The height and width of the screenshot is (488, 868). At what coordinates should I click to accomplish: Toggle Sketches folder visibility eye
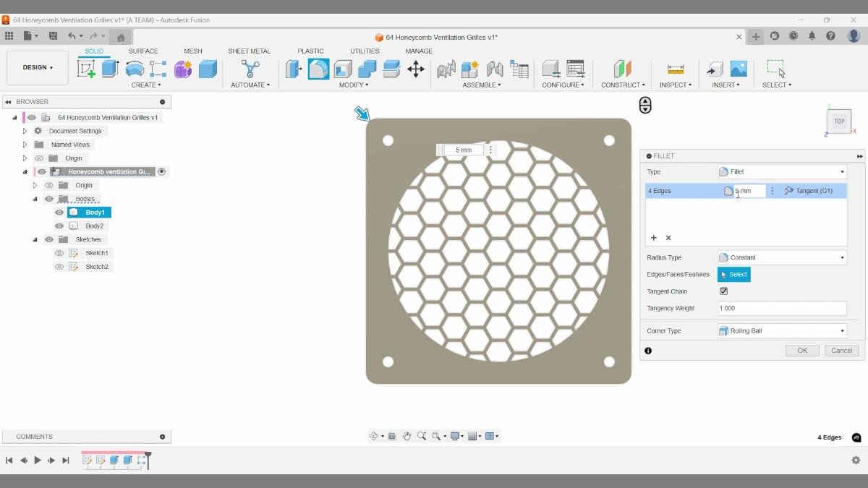pos(49,239)
